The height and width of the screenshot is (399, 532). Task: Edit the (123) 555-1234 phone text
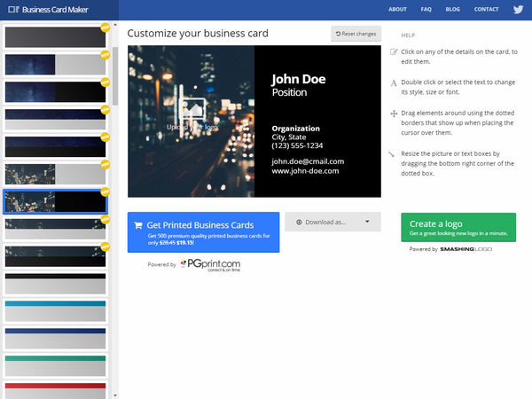(297, 145)
